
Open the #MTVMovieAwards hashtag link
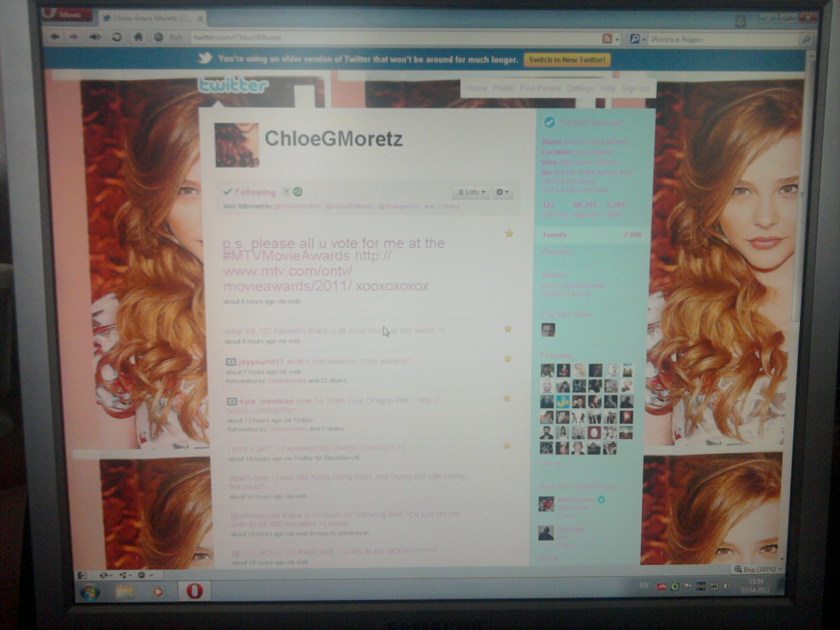[287, 256]
